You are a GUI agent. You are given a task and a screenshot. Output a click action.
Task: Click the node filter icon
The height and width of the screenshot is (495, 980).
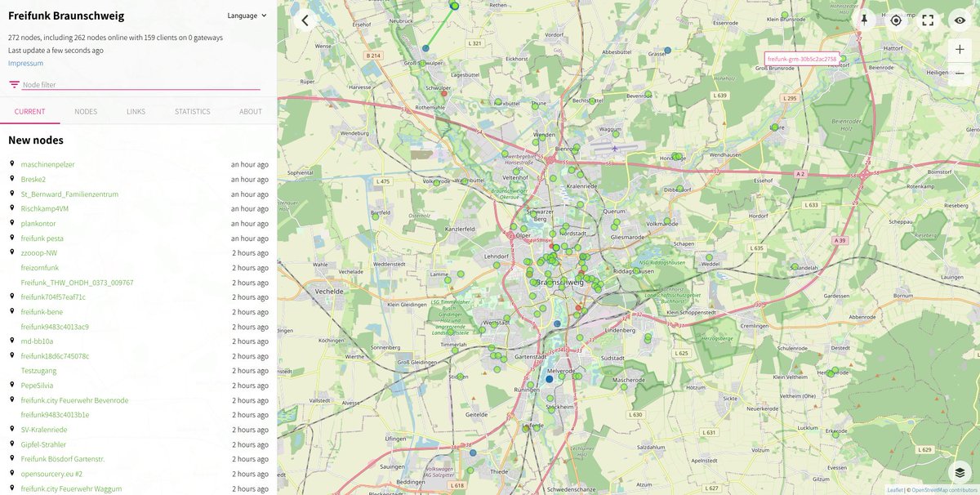pos(14,84)
